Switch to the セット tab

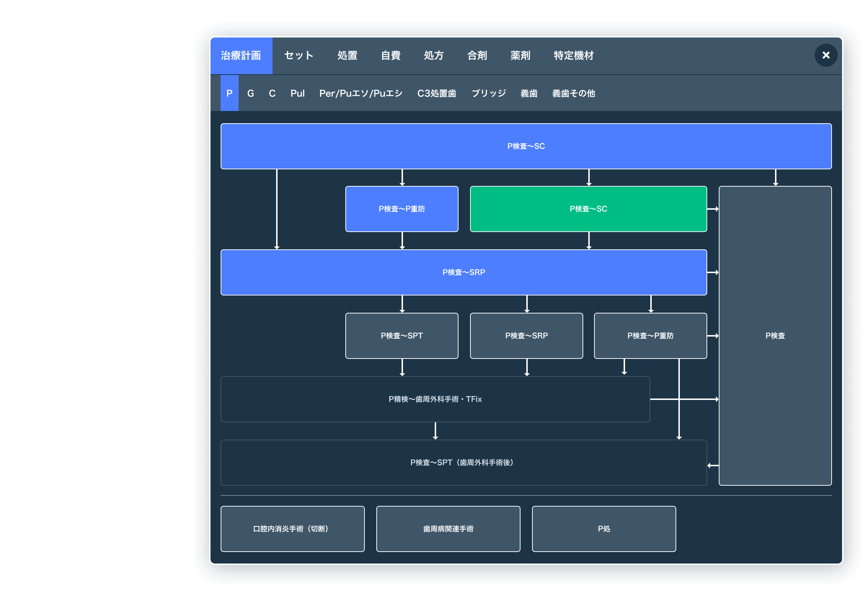click(299, 55)
